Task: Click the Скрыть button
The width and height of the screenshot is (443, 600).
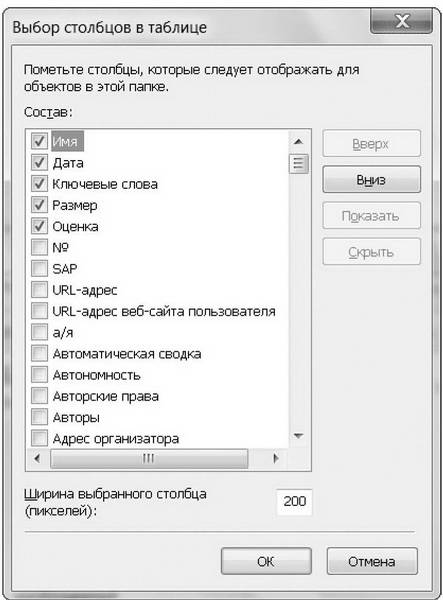Action: tap(371, 252)
